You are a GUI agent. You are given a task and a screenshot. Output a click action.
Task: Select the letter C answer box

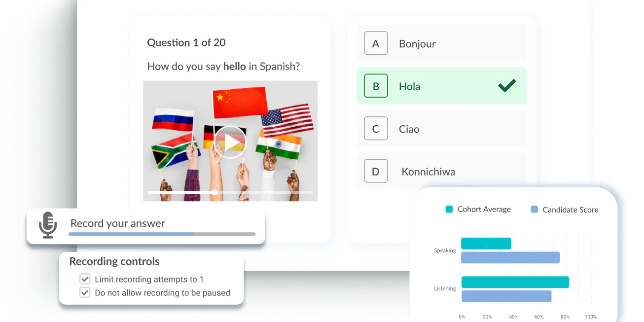tap(376, 129)
